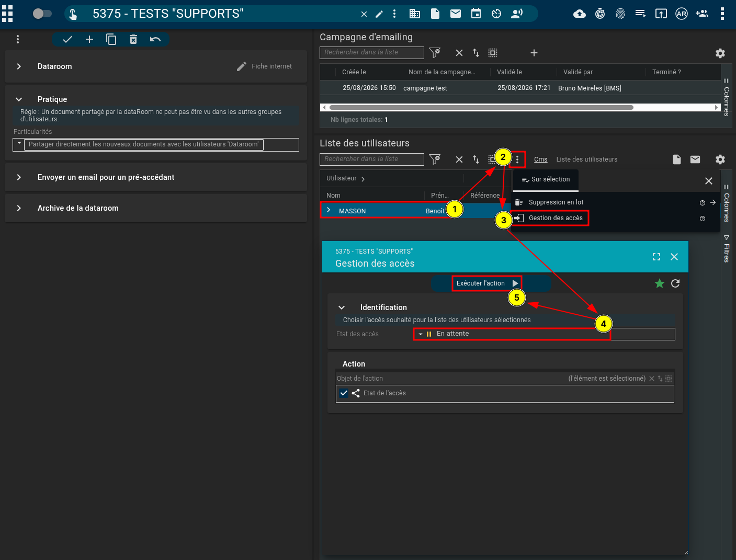The height and width of the screenshot is (560, 736).
Task: Uncheck the Etat de l'accès checkbox
Action: click(344, 393)
